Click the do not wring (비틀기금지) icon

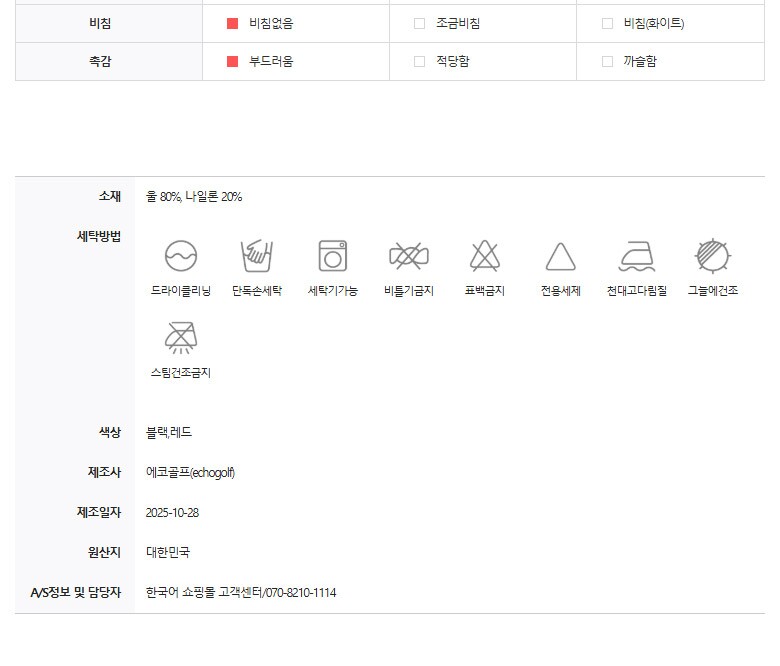pyautogui.click(x=408, y=256)
